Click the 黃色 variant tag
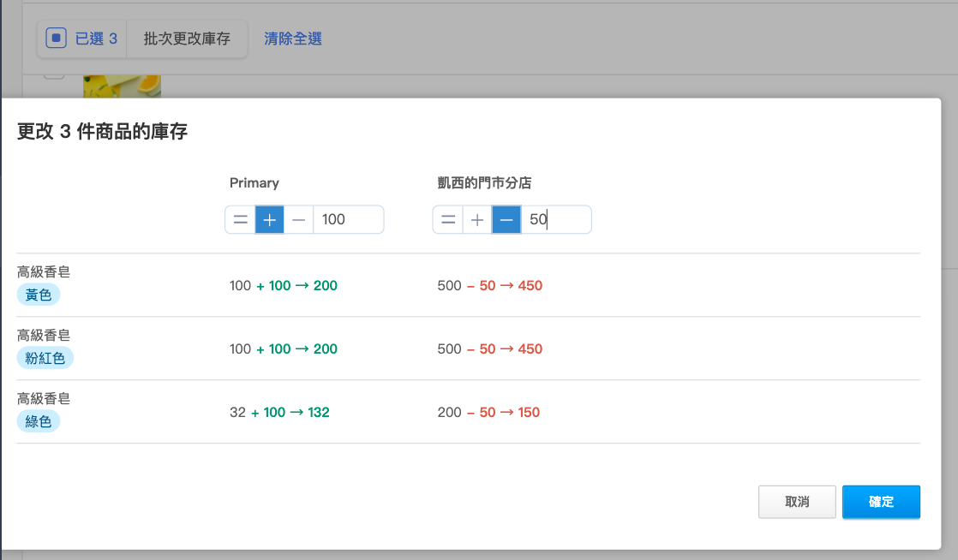Screen dimensions: 958x560 click(x=39, y=295)
